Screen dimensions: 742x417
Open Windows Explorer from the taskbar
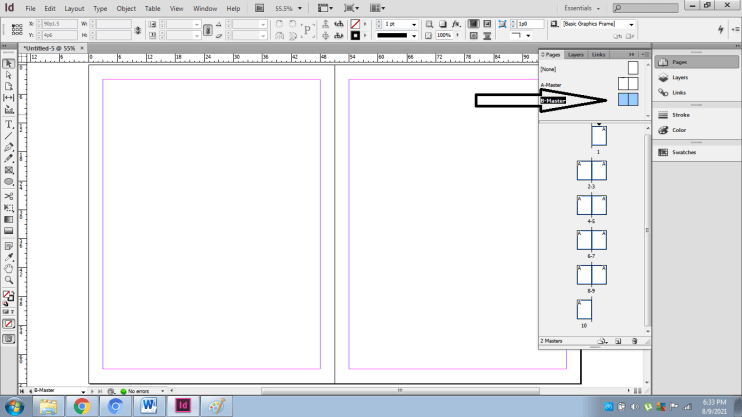[48, 406]
